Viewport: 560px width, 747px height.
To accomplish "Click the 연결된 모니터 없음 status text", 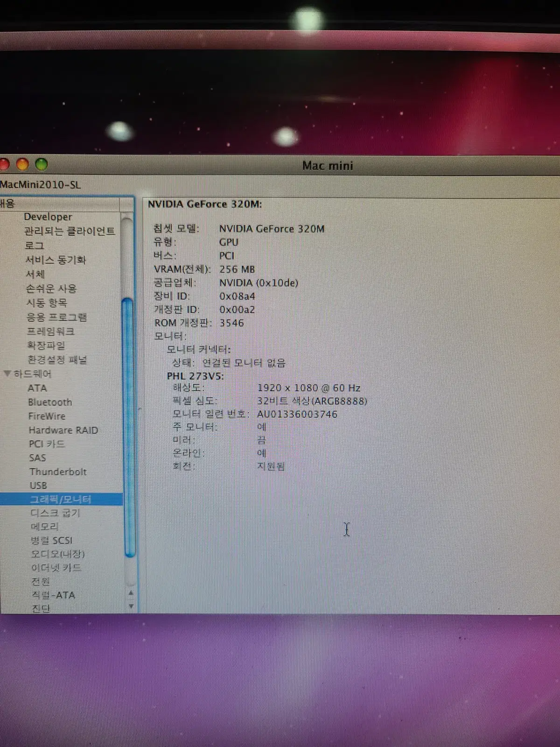I will (x=244, y=363).
